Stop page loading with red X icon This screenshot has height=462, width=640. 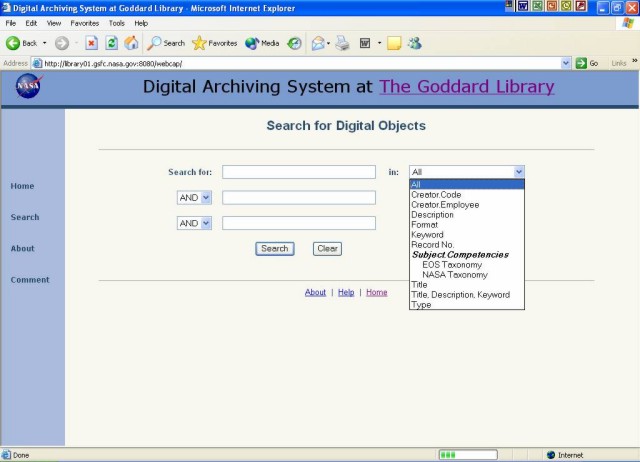(91, 43)
